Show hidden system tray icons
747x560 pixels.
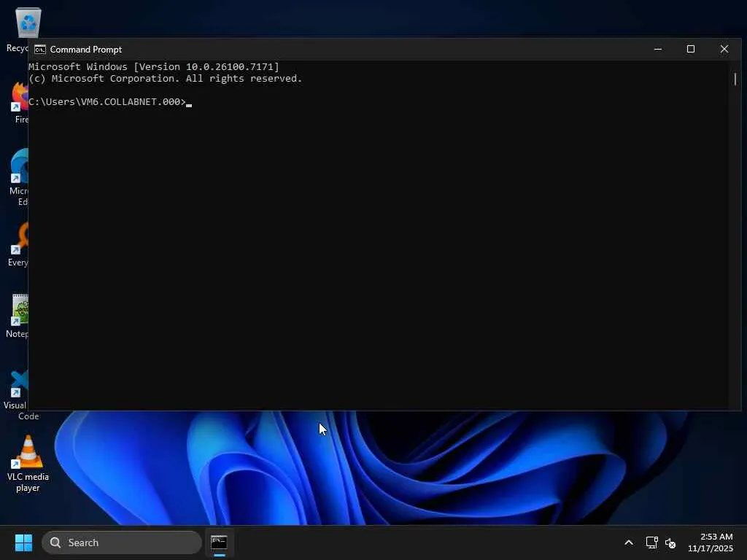(629, 542)
